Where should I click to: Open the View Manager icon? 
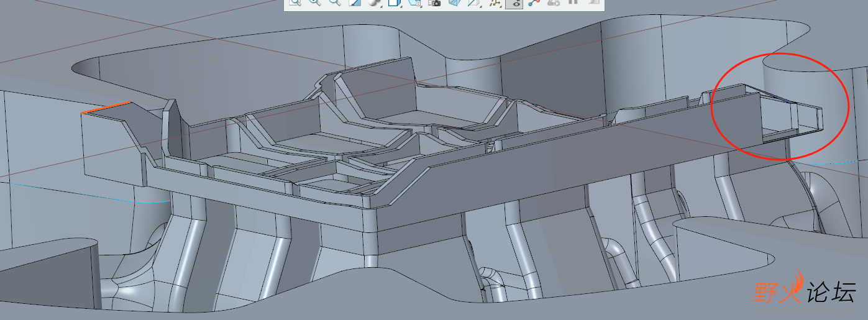(414, 2)
